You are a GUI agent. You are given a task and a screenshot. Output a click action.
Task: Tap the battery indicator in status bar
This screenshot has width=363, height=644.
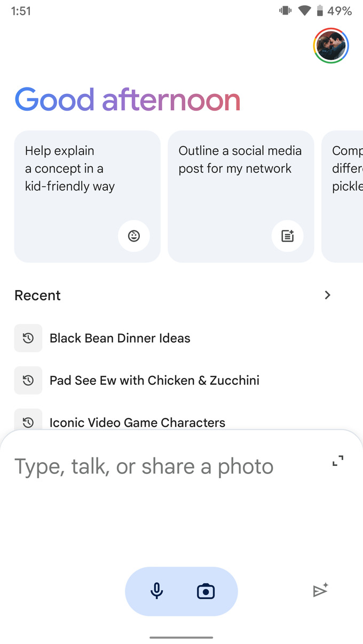[320, 11]
